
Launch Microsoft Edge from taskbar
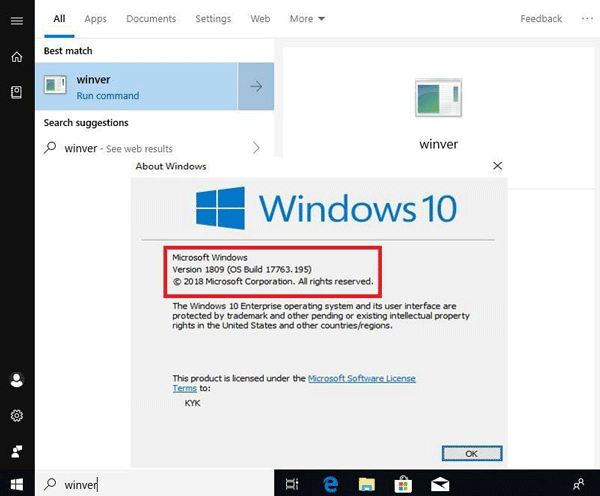point(330,484)
